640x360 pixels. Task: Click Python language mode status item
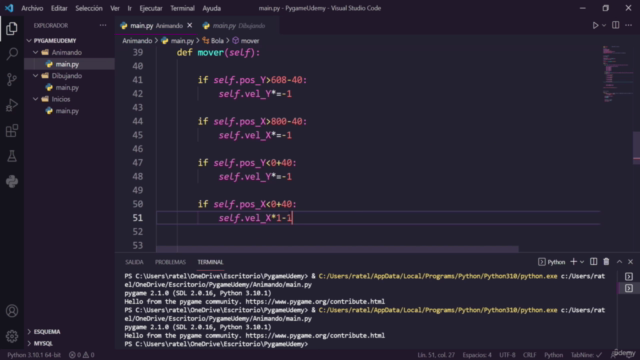(553, 355)
